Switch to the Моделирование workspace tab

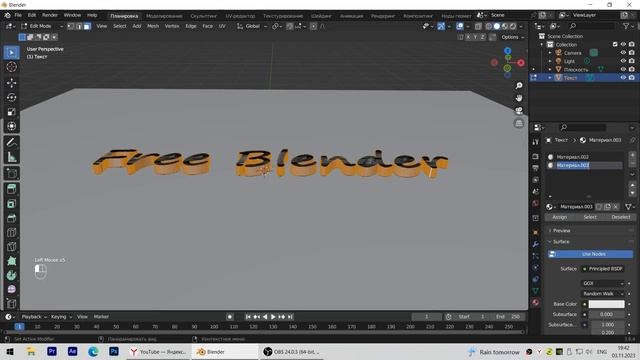[164, 16]
